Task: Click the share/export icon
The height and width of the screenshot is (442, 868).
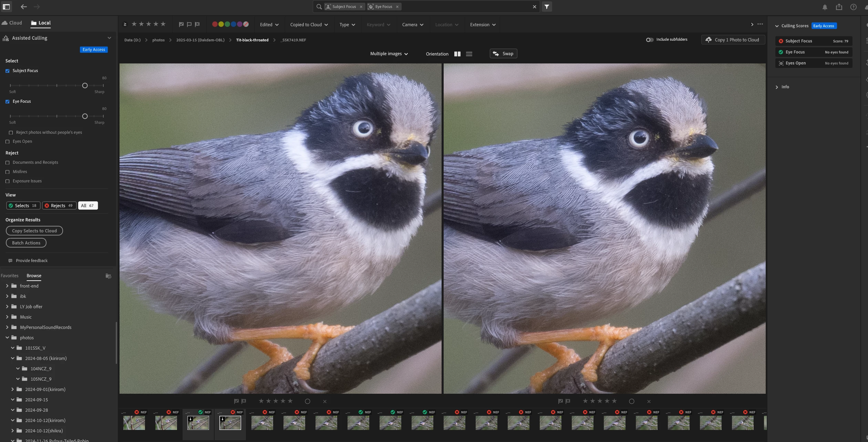Action: point(839,7)
